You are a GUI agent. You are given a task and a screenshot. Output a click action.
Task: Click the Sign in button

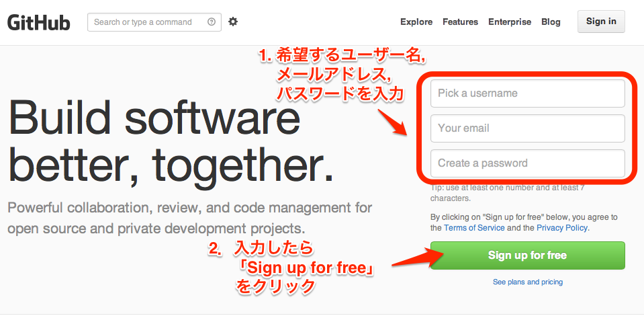(x=601, y=22)
